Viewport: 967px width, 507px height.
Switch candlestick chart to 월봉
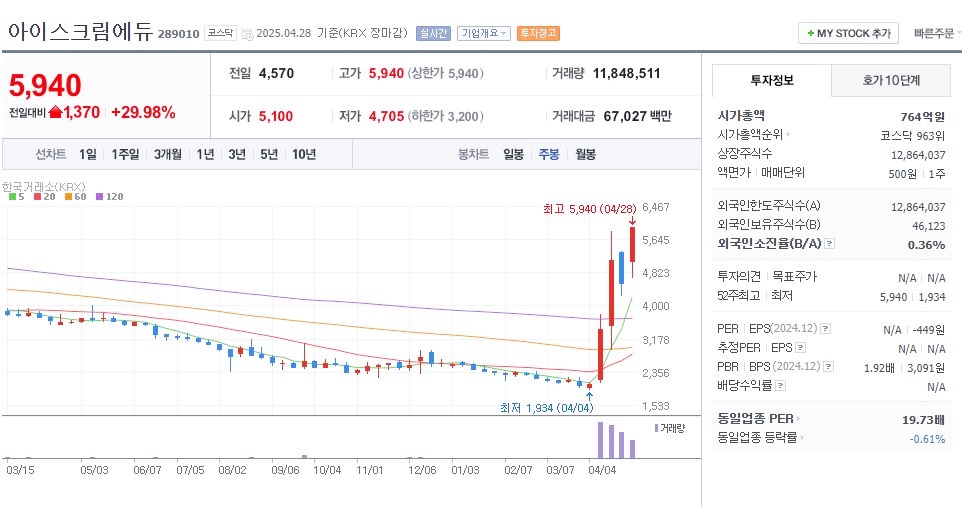click(x=585, y=154)
